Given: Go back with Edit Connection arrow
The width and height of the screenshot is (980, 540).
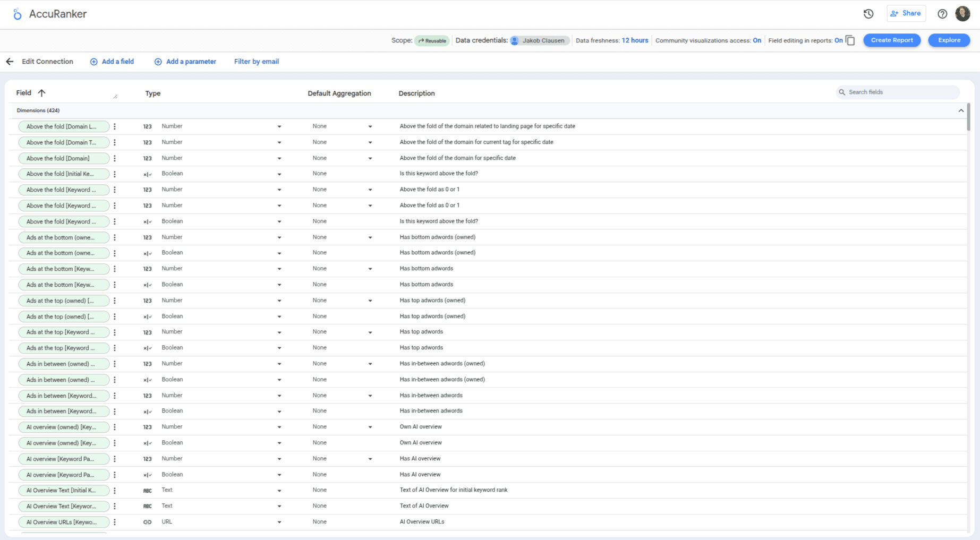Looking at the screenshot, I should pos(10,62).
